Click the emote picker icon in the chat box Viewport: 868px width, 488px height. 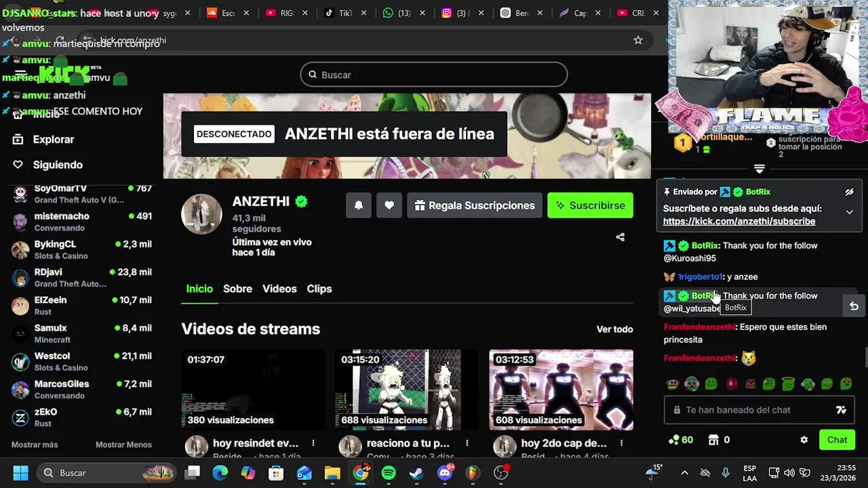(842, 410)
